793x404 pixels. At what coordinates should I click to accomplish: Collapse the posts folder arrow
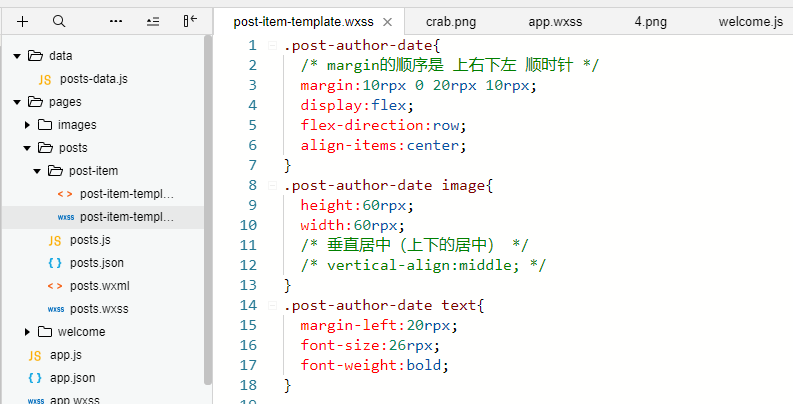pyautogui.click(x=27, y=148)
